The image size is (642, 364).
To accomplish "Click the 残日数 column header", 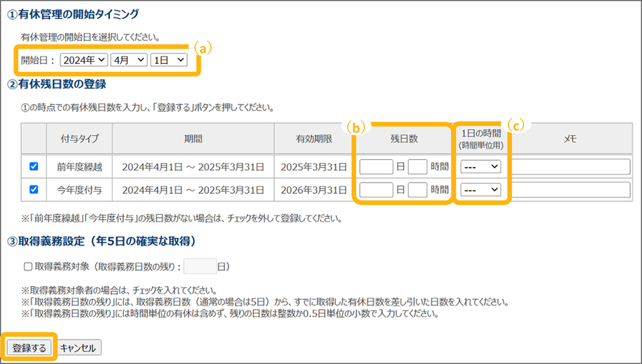I will 404,138.
